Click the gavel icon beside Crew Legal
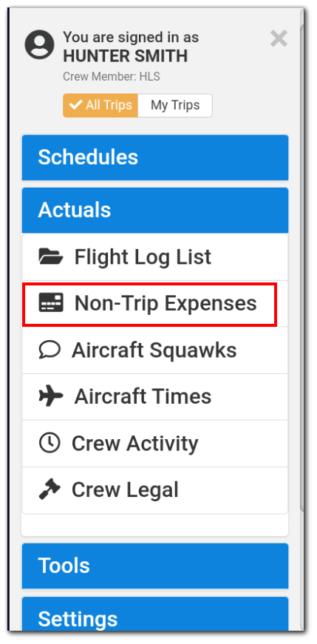The width and height of the screenshot is (317, 644). click(x=50, y=489)
